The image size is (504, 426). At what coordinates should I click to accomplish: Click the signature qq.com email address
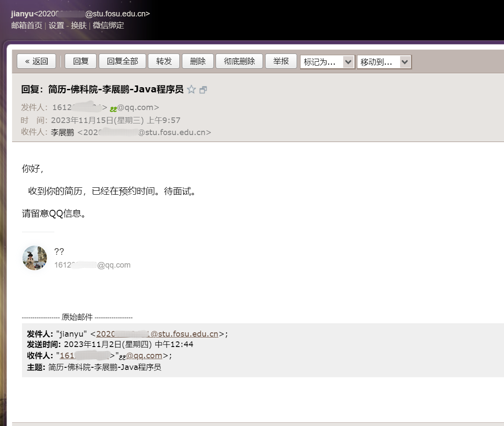point(92,265)
